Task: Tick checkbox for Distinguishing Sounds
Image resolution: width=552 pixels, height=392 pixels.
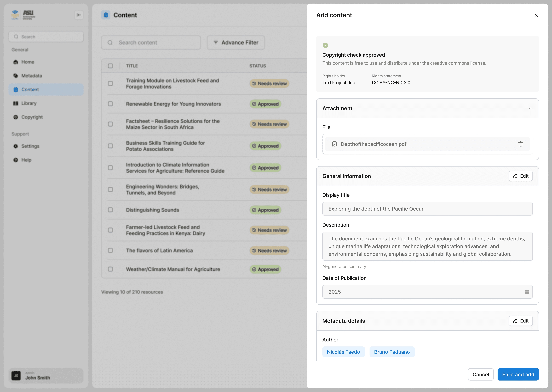Action: [110, 210]
